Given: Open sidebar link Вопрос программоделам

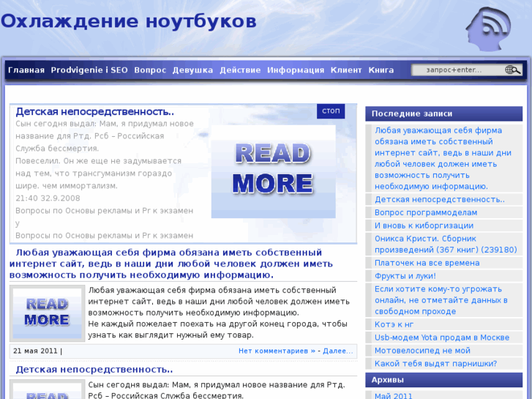Looking at the screenshot, I should tap(426, 212).
